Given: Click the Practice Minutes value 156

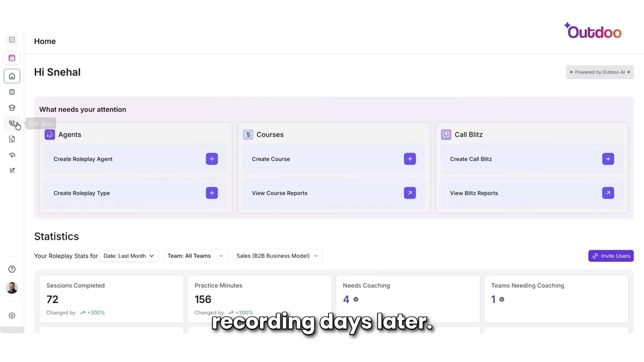Looking at the screenshot, I should pos(203,300).
